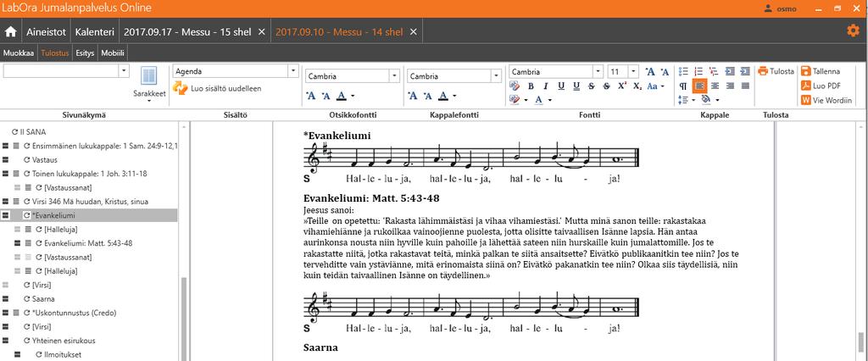The width and height of the screenshot is (868, 361).
Task: Click the Vie Wordiin export button
Action: point(826,100)
